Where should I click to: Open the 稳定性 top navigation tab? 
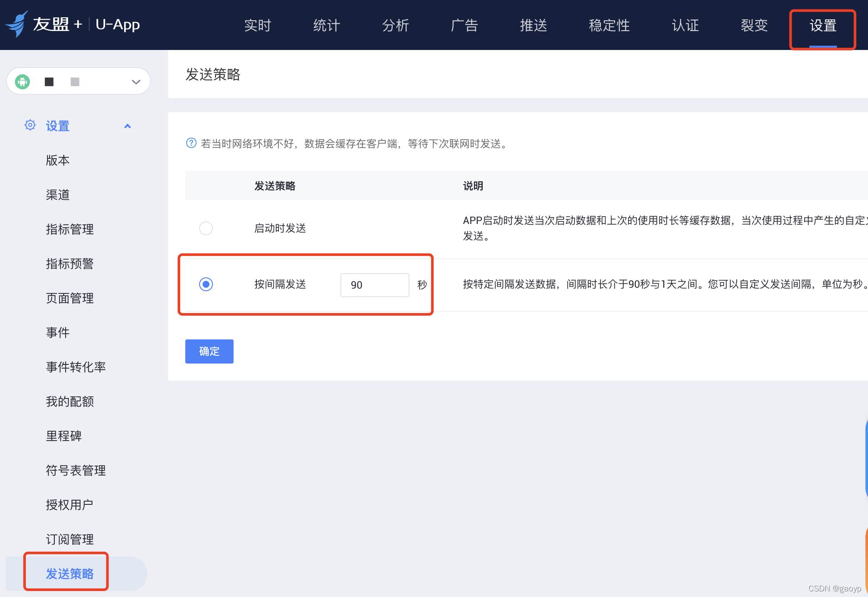point(609,25)
